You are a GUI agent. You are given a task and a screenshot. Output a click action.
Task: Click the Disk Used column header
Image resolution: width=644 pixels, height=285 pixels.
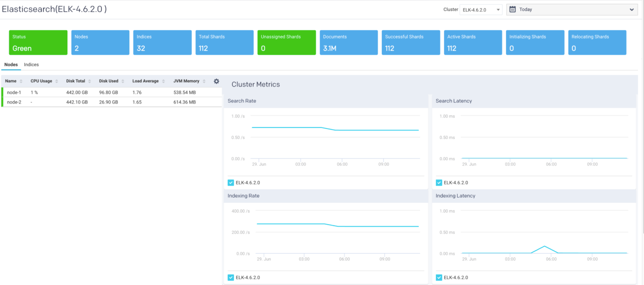(109, 81)
